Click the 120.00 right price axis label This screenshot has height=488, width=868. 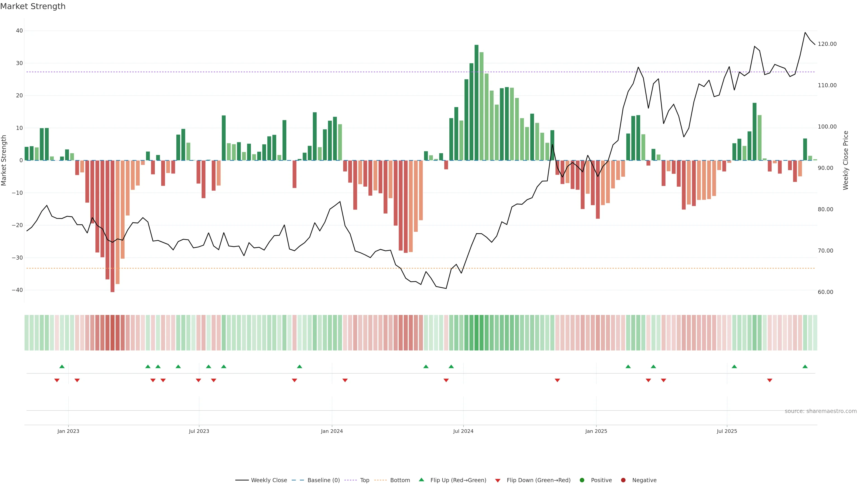point(827,44)
